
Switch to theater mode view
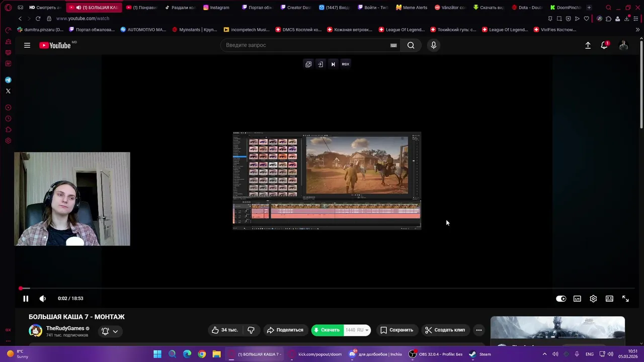pos(609,299)
